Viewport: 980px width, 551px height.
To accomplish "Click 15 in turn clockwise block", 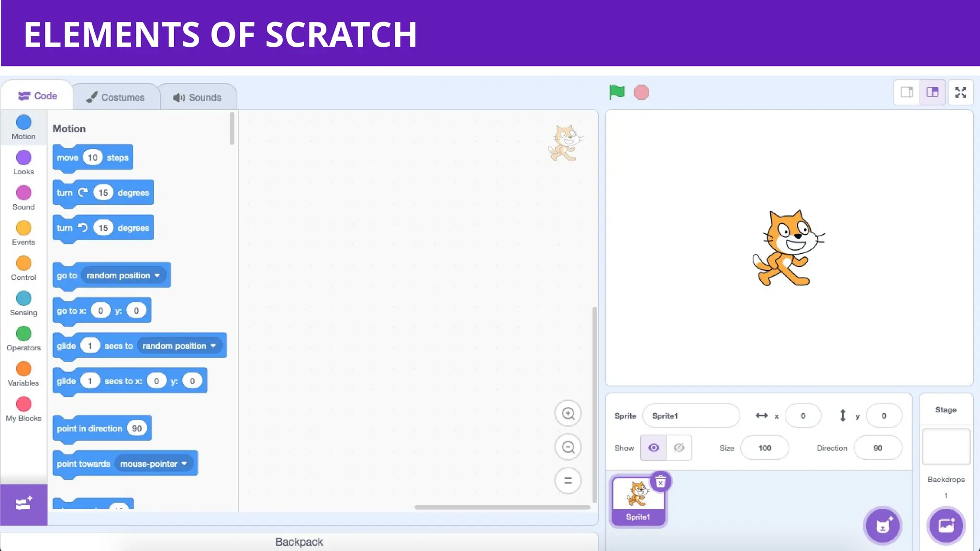I will (103, 193).
